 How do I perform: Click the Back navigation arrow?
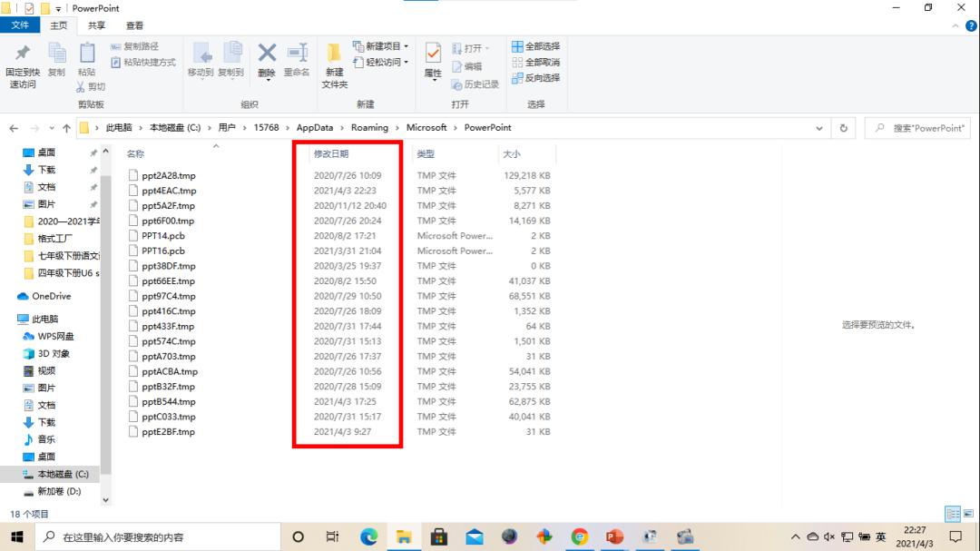pos(14,128)
